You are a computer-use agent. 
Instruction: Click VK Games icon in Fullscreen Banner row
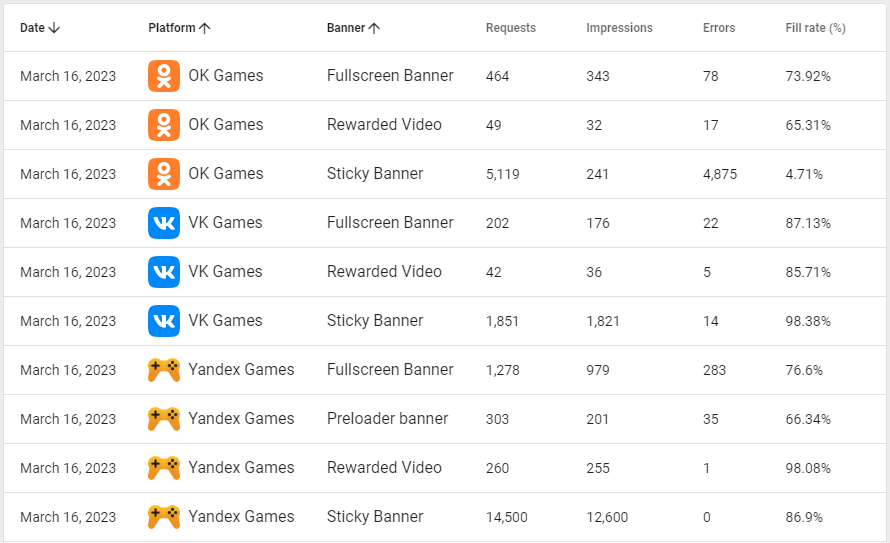[164, 223]
